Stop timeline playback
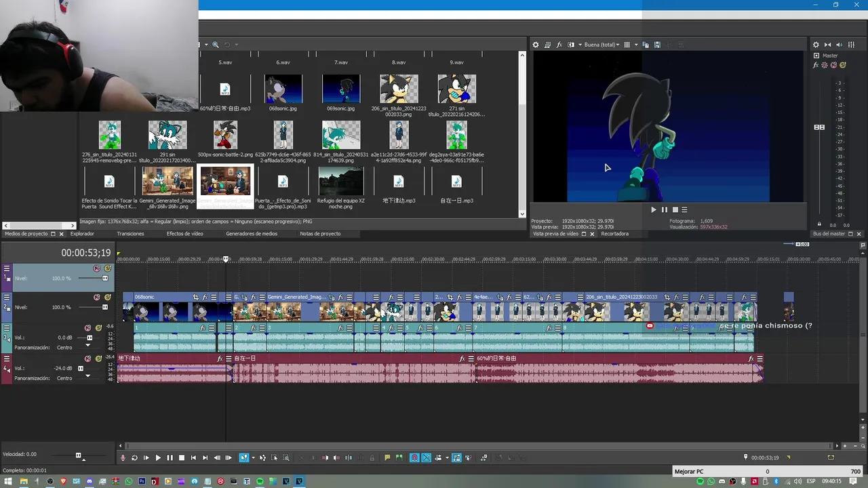The height and width of the screenshot is (488, 868). pos(182,457)
